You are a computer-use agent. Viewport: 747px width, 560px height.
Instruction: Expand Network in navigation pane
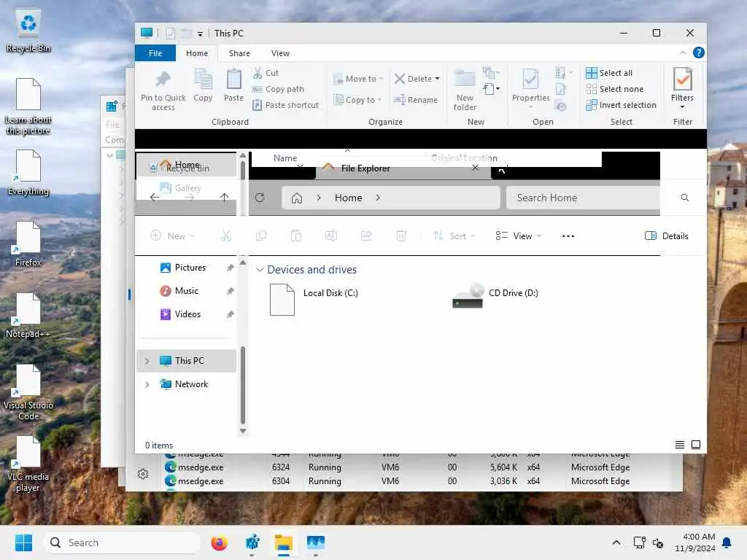point(147,384)
